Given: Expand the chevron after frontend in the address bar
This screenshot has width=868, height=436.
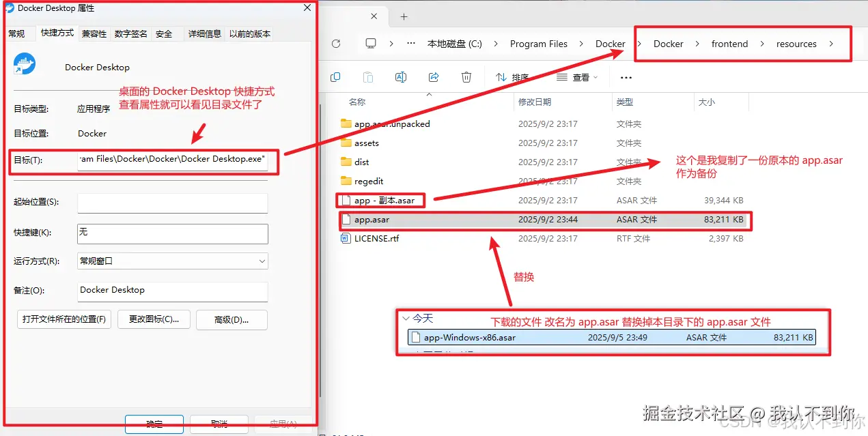Looking at the screenshot, I should point(762,44).
